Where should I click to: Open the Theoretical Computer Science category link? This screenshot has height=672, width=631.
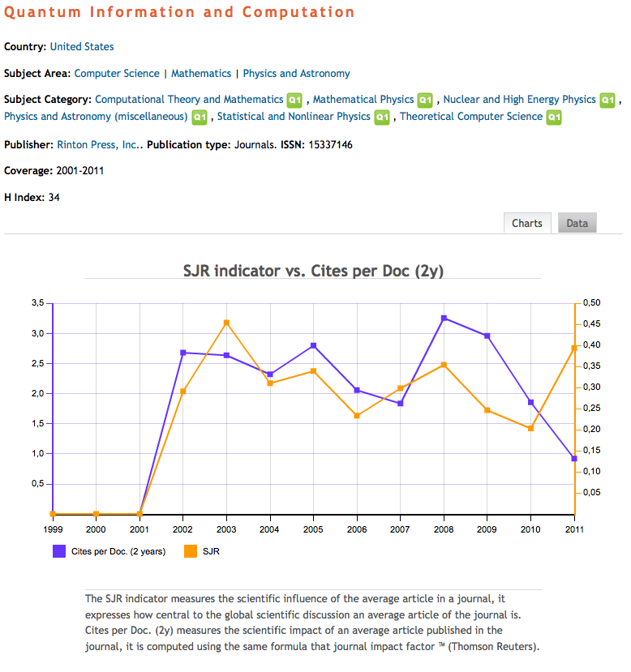471,117
